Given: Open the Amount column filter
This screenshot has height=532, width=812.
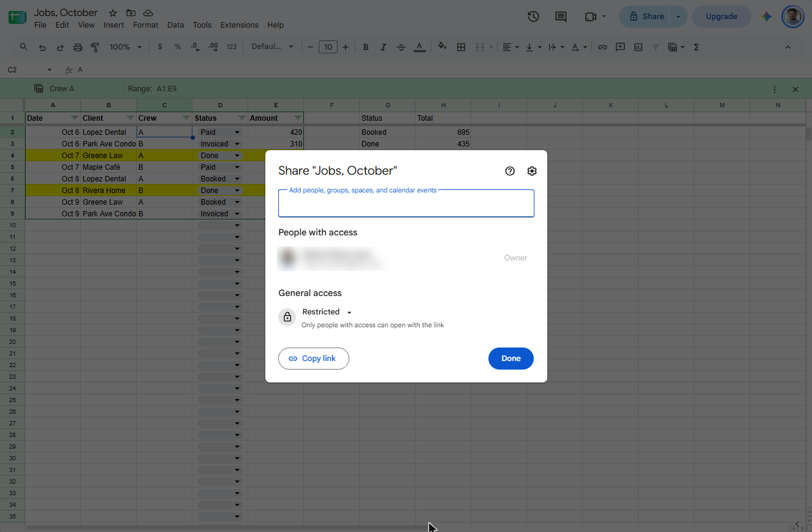Looking at the screenshot, I should click(298, 118).
